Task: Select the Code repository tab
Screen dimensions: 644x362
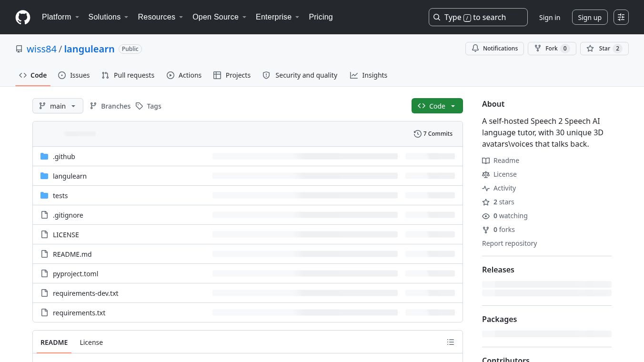Action: [x=33, y=75]
